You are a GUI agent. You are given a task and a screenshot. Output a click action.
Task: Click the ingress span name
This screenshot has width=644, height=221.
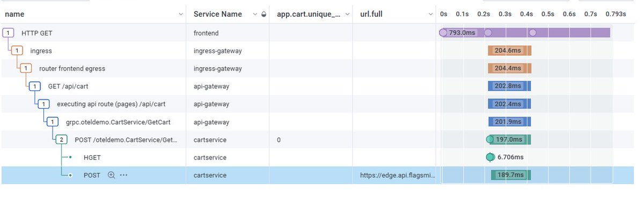coord(41,51)
